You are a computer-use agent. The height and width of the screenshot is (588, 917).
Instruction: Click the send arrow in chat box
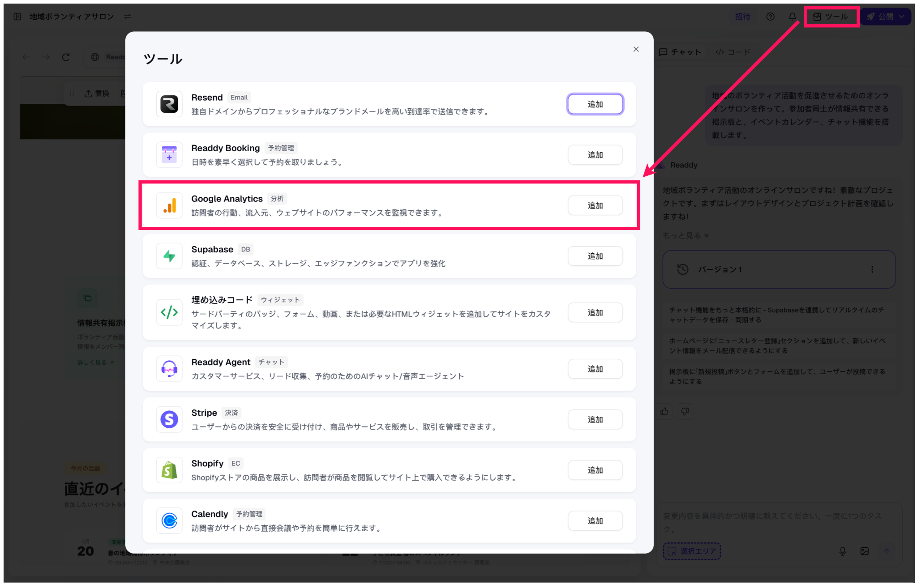[887, 551]
